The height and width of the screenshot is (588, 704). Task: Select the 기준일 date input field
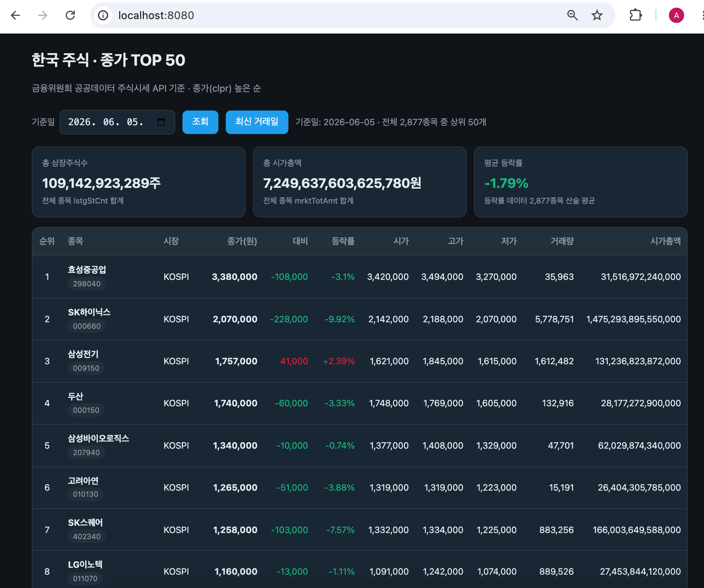(117, 122)
